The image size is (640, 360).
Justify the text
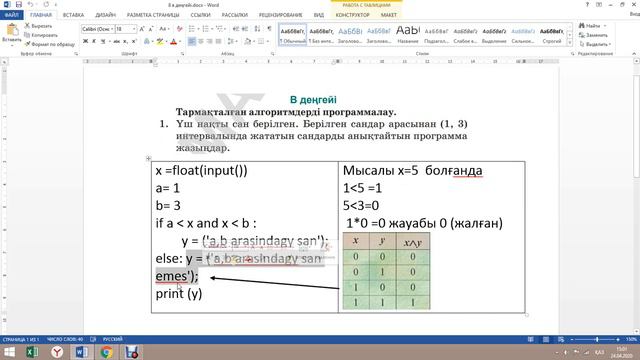coord(219,41)
